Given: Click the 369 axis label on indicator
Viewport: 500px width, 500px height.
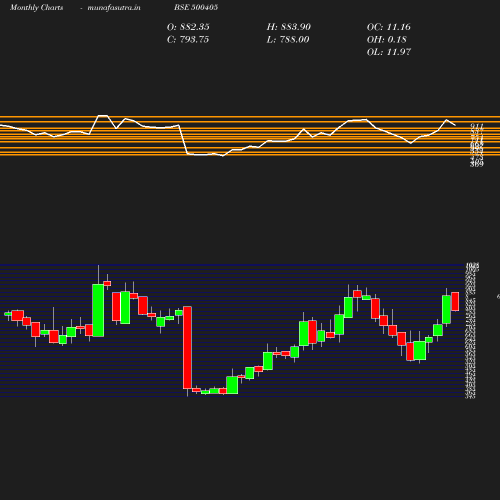Looking at the screenshot, I should (476, 164).
